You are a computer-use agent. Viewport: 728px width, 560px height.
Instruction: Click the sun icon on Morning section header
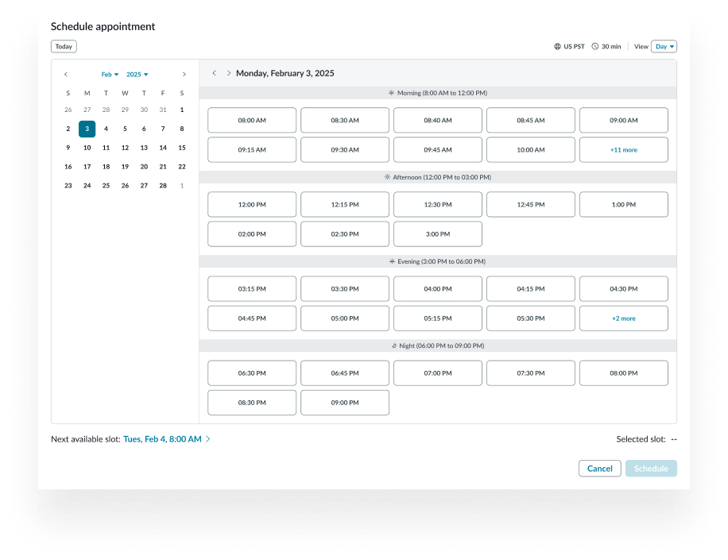[x=390, y=93]
